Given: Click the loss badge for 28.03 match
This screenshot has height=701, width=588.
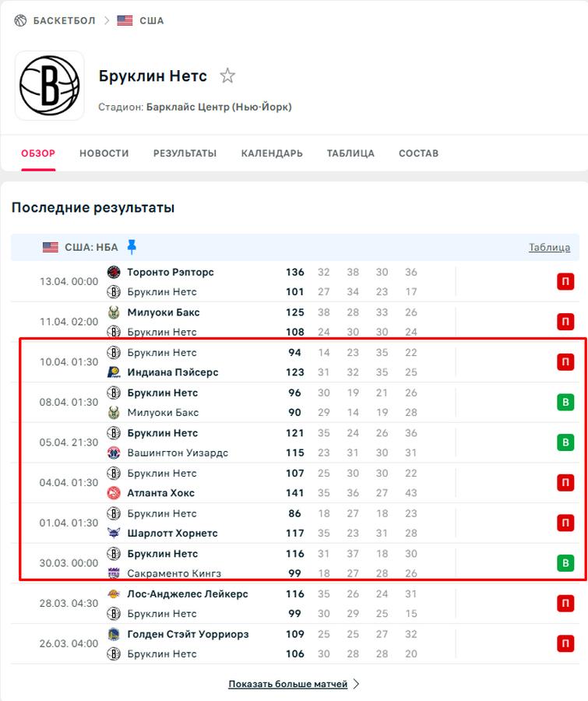Looking at the screenshot, I should [565, 604].
